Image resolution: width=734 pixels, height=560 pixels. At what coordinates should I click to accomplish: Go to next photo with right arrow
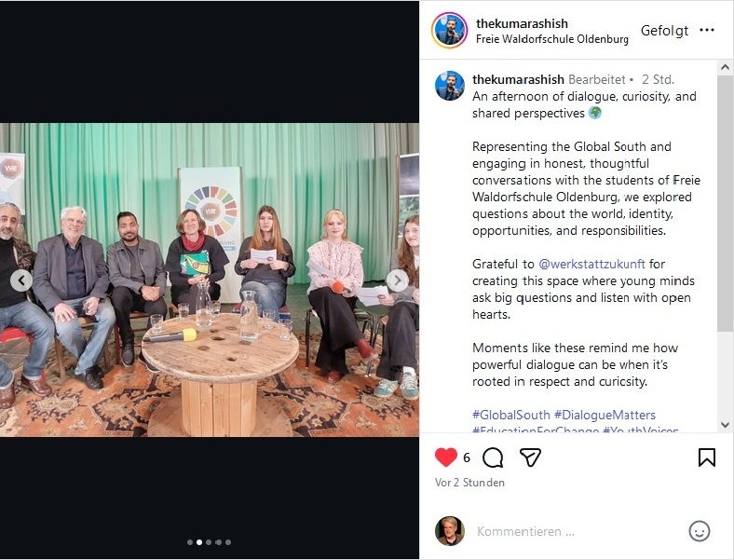pos(398,280)
